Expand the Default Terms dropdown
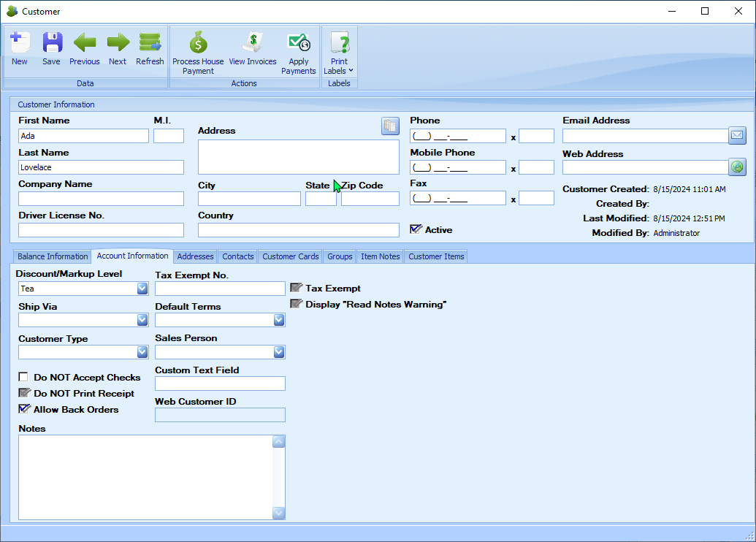This screenshot has width=756, height=542. coord(279,320)
